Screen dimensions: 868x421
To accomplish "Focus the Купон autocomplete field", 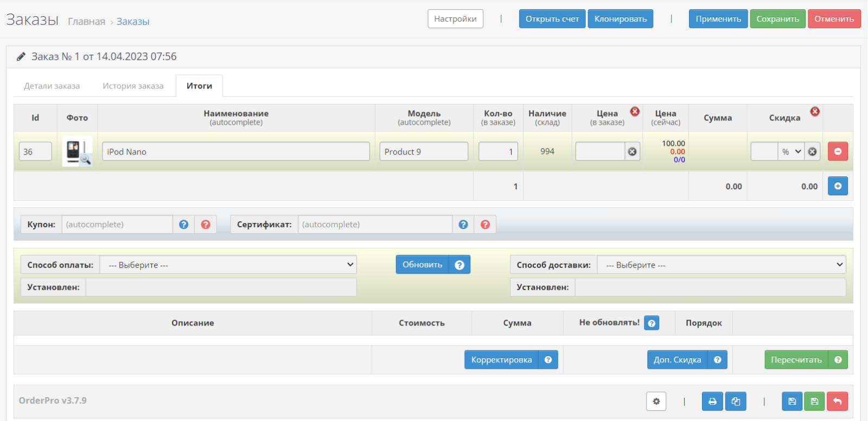I will tap(117, 224).
